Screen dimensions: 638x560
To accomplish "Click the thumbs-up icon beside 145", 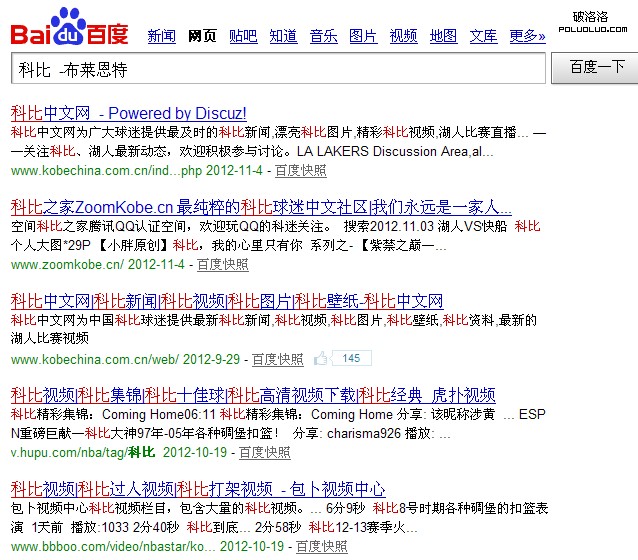I will pyautogui.click(x=321, y=358).
